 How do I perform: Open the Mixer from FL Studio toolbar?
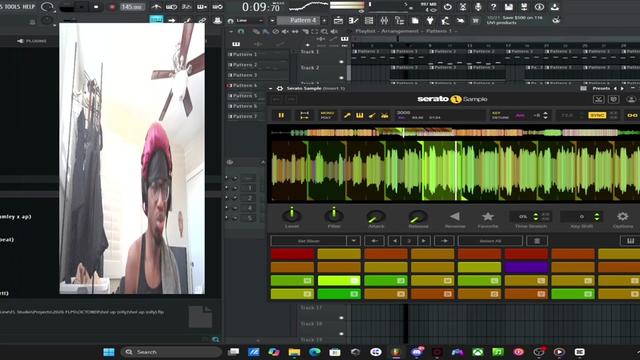(x=384, y=20)
